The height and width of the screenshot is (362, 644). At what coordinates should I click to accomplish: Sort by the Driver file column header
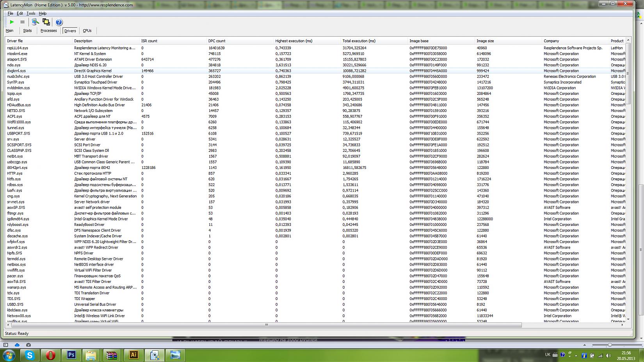39,41
